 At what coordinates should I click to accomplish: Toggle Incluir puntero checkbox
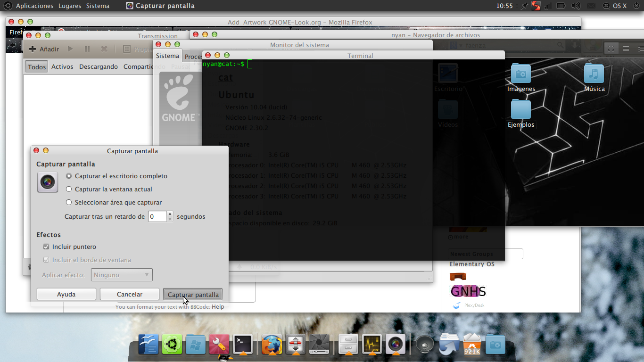pos(69,247)
